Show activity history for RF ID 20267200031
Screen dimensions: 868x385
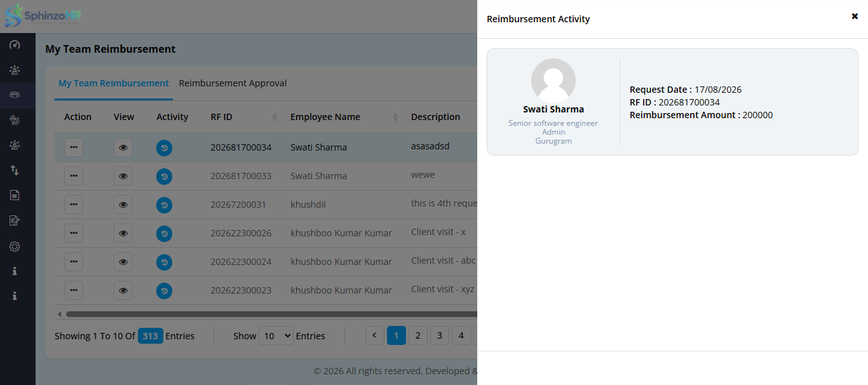164,205
